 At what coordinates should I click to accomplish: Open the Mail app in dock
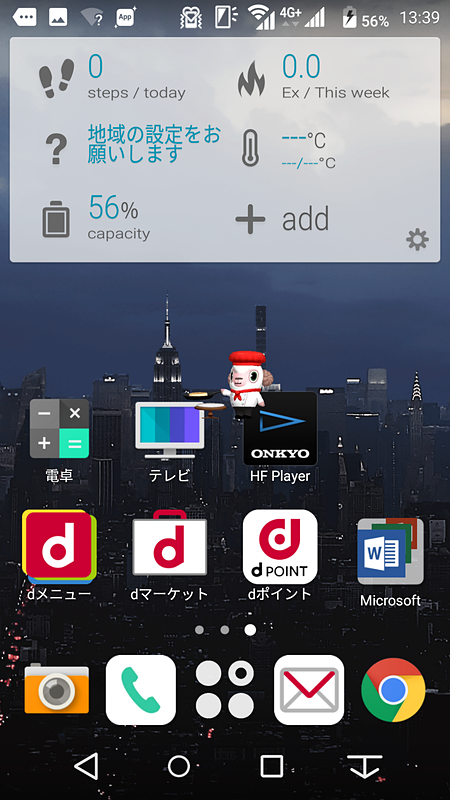[x=309, y=690]
